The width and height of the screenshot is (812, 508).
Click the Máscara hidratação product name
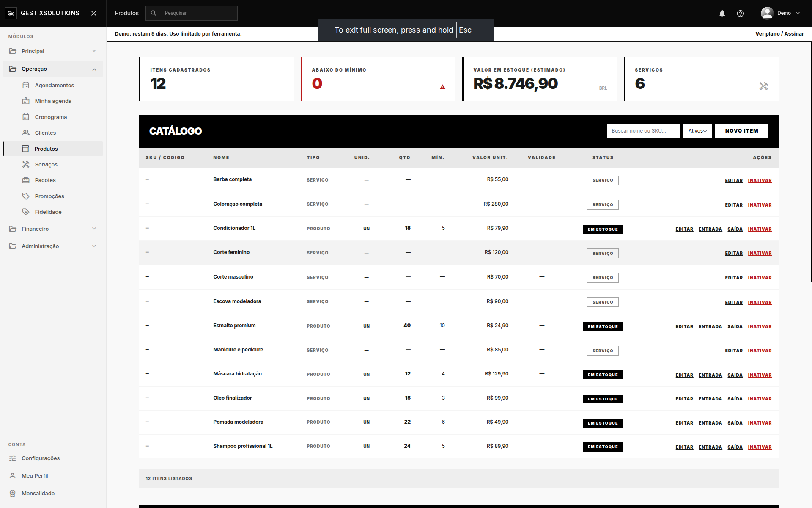[x=237, y=374]
